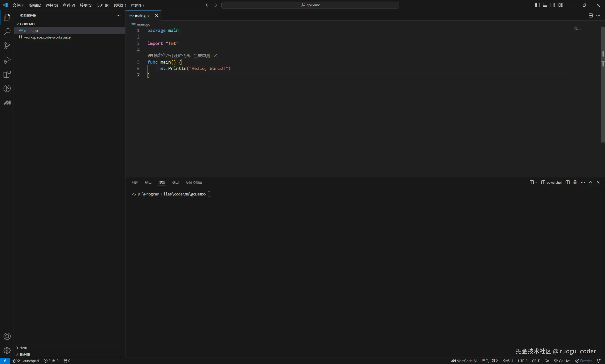Image resolution: width=605 pixels, height=364 pixels.
Task: Toggle primary sidebar visibility in title bar
Action: pyautogui.click(x=537, y=5)
